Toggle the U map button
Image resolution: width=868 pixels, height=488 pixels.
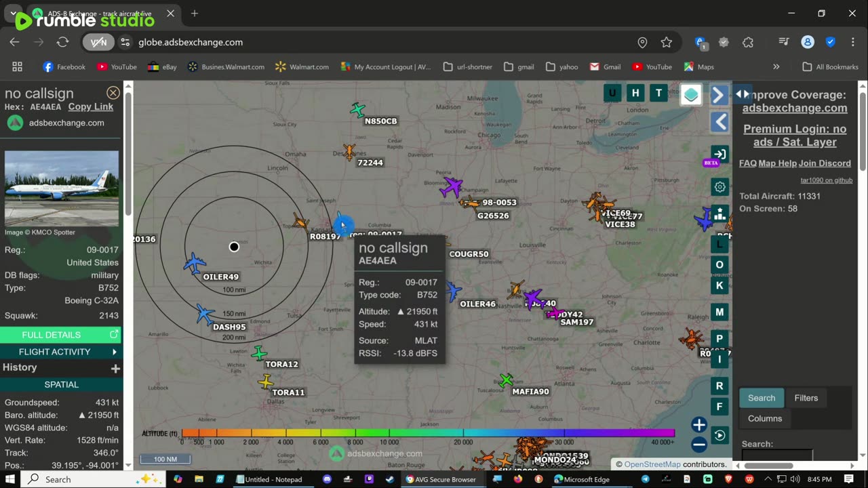point(612,94)
